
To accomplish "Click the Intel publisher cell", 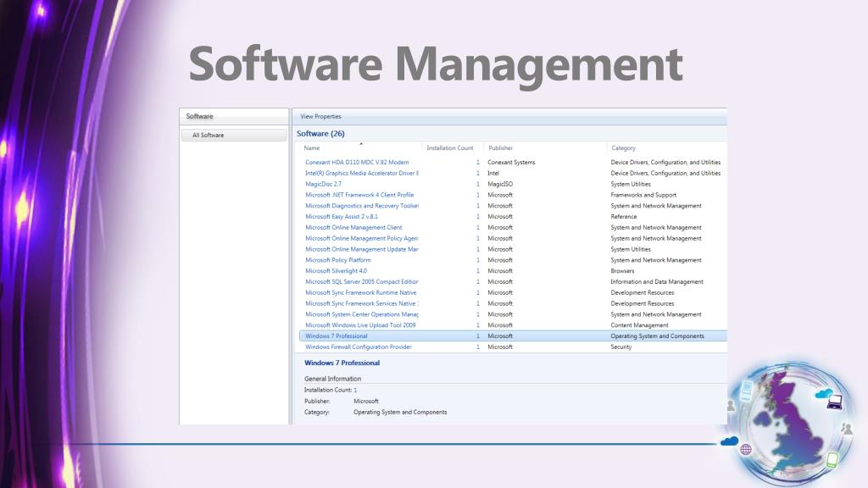I will tap(493, 173).
